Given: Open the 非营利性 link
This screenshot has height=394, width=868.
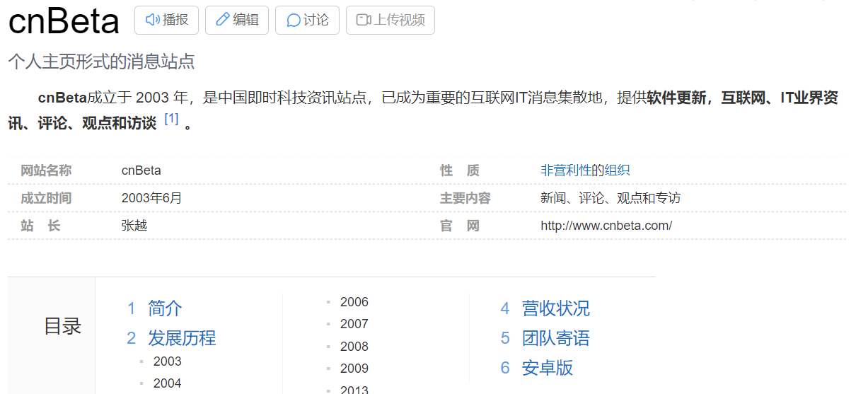Looking at the screenshot, I should click(x=566, y=170).
